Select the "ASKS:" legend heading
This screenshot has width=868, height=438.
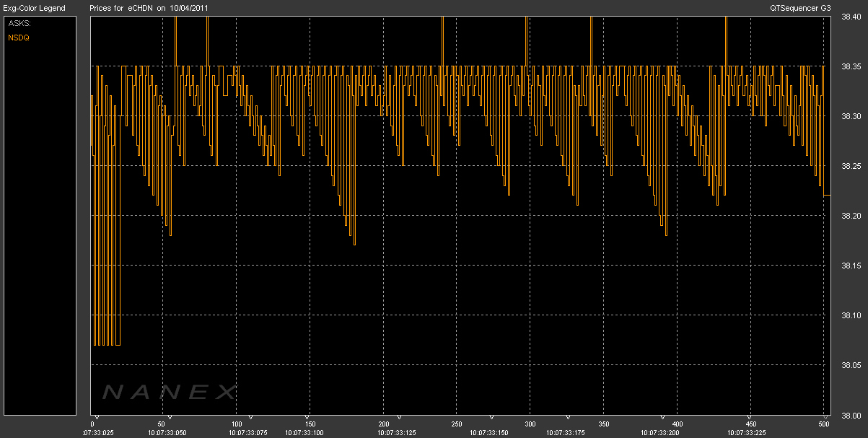click(19, 23)
